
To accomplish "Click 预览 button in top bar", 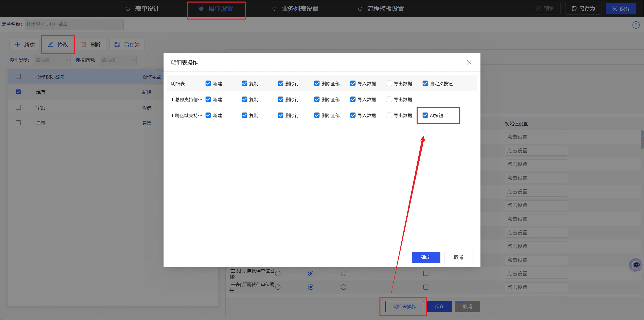I will [x=545, y=9].
